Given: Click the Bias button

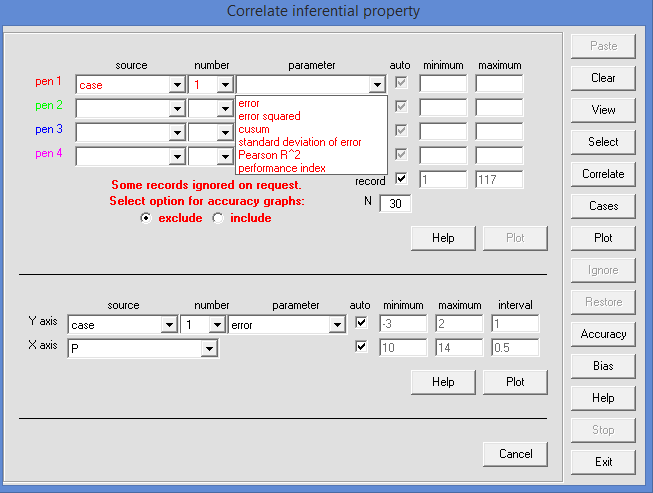Looking at the screenshot, I should [603, 366].
